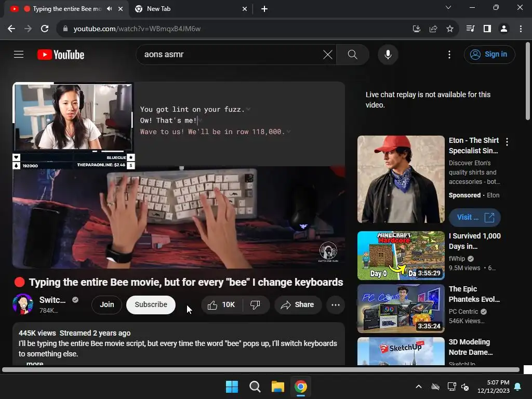Click 'I Survived 1,000 Days in...' title
The image size is (532, 399).
click(475, 241)
